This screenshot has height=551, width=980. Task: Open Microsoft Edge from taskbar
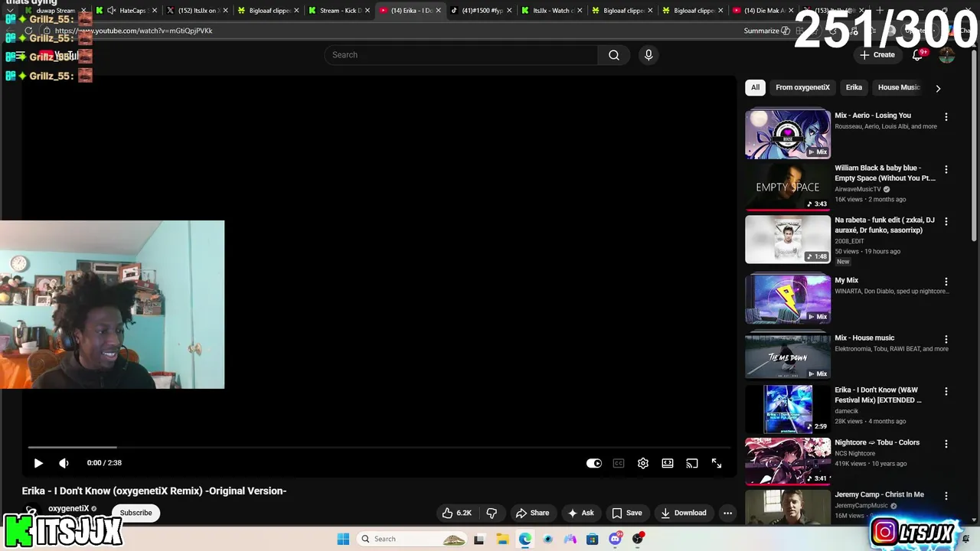(x=525, y=539)
